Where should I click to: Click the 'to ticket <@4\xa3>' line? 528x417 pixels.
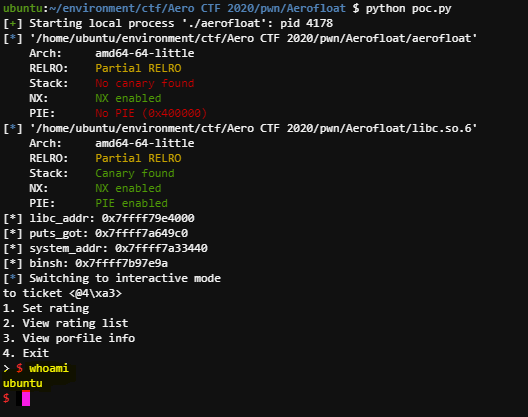click(62, 293)
